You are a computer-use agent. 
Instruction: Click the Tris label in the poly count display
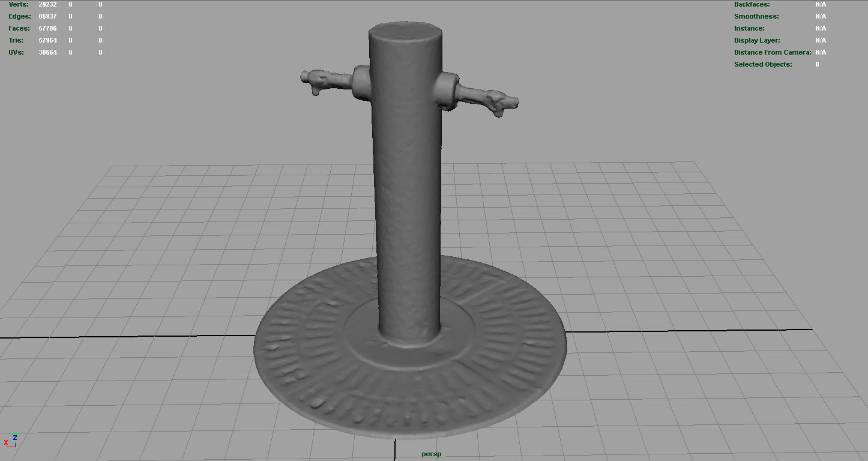16,40
